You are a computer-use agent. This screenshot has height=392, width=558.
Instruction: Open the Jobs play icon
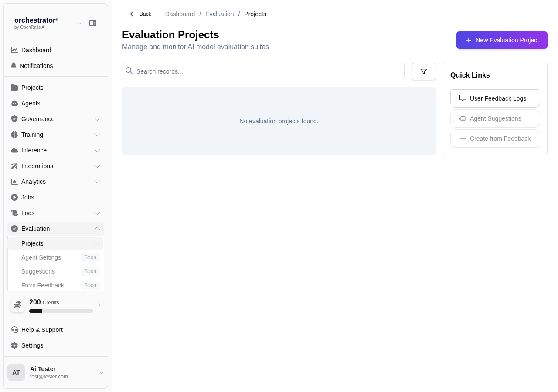14,197
